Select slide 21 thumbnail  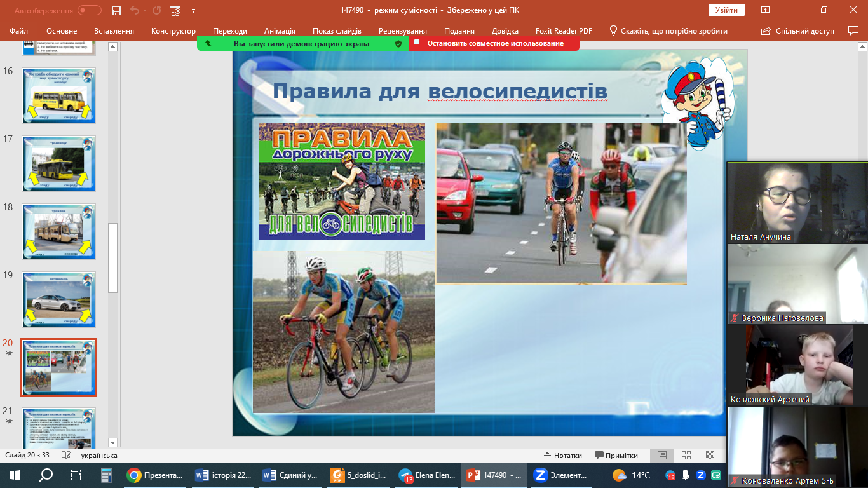pyautogui.click(x=58, y=428)
